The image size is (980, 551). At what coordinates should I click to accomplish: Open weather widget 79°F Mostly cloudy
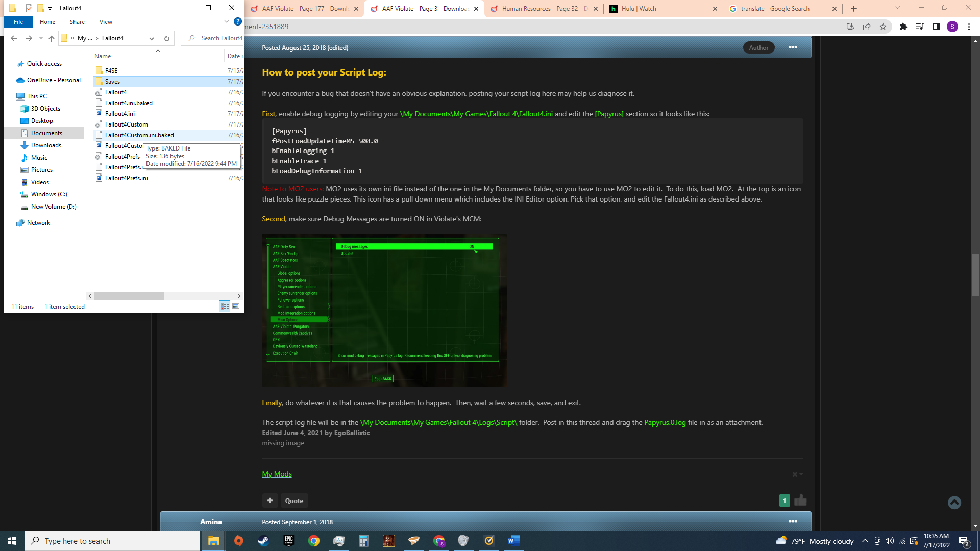[814, 541]
